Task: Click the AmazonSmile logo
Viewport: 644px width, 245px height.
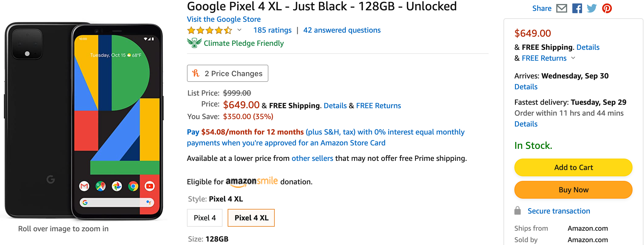Action: [251, 181]
